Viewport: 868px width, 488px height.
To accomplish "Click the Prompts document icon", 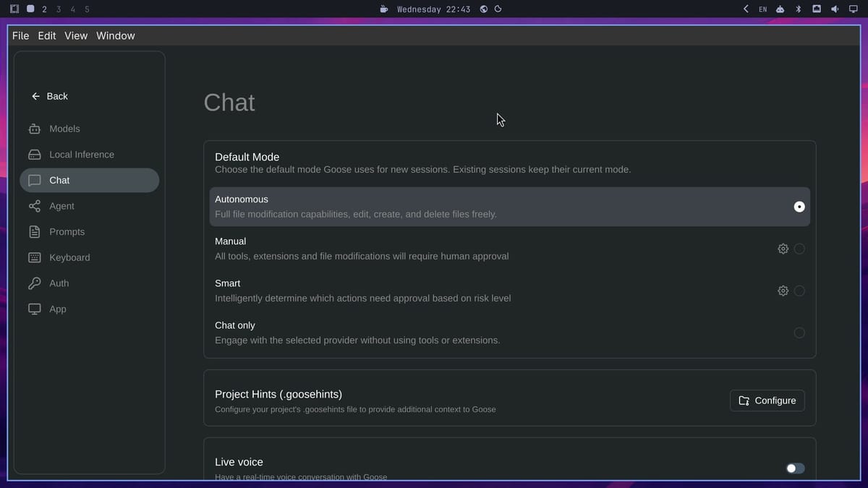I will pos(35,232).
